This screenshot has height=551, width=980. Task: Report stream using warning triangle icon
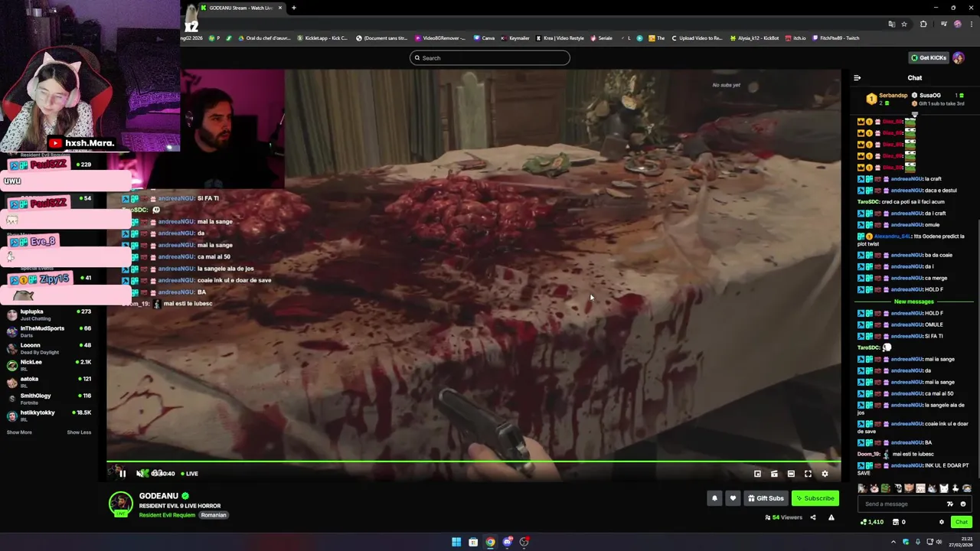[x=831, y=517]
